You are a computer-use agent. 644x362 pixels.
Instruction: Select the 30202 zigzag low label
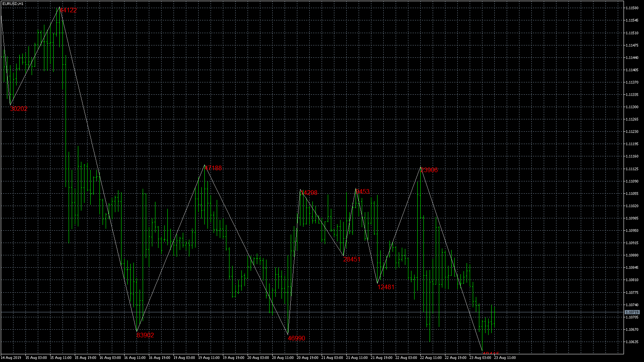(19, 109)
